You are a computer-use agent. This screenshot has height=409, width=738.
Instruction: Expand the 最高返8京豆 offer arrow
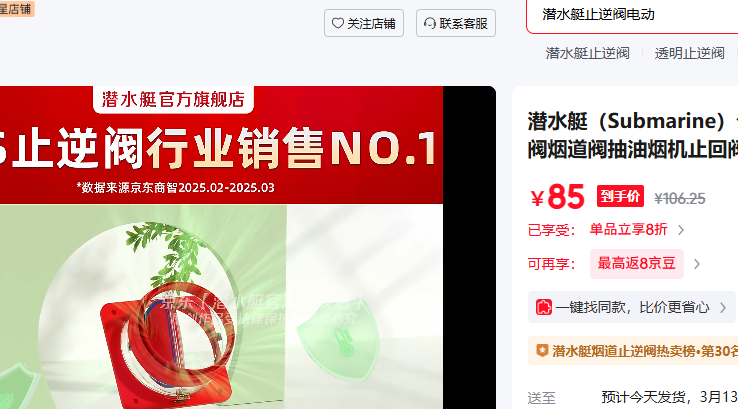coord(697,264)
